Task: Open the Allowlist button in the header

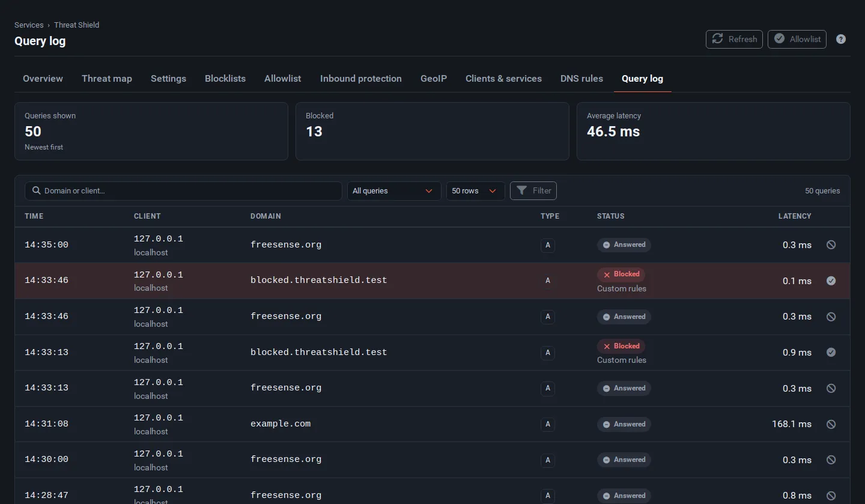Action: point(797,39)
